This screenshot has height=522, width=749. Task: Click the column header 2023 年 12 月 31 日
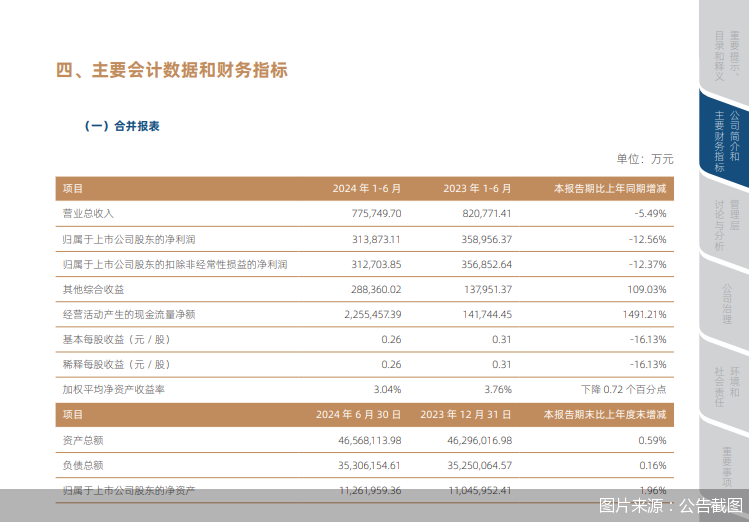(x=466, y=415)
